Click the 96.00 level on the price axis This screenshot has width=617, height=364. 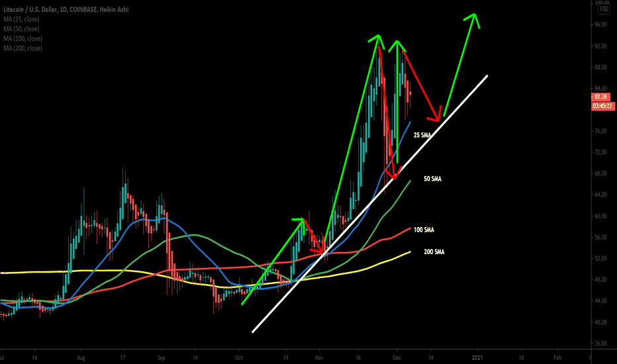point(600,24)
